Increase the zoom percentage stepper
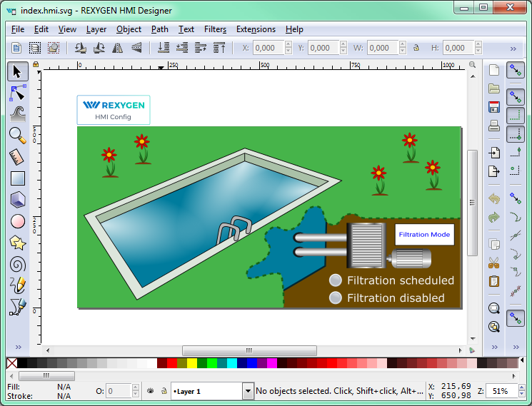Viewport: 532px width, 406px height. click(x=522, y=387)
